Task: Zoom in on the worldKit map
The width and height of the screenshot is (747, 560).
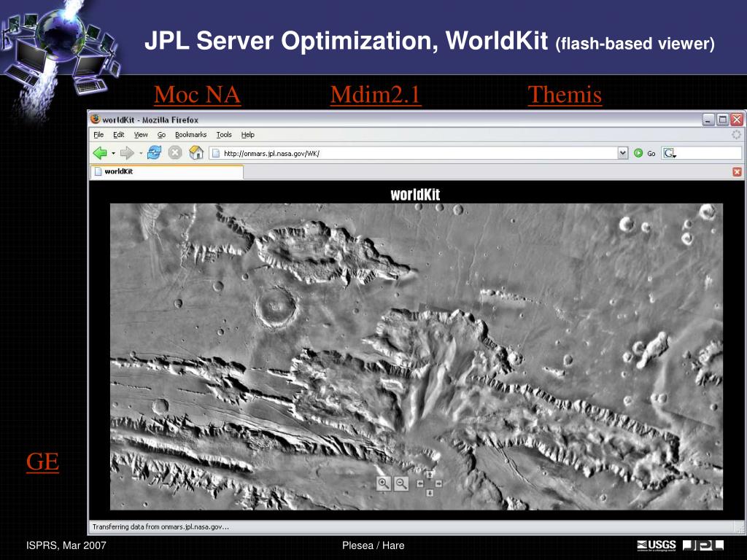Action: pos(383,484)
